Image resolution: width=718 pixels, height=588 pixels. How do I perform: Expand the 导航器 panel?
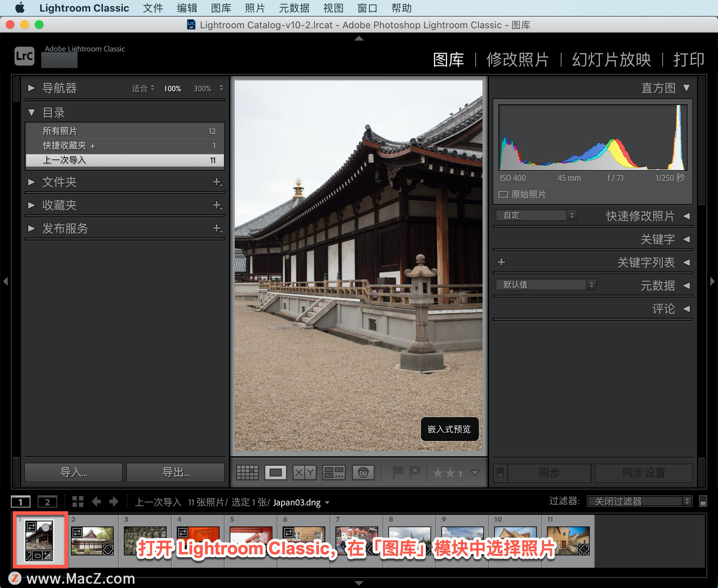[31, 88]
